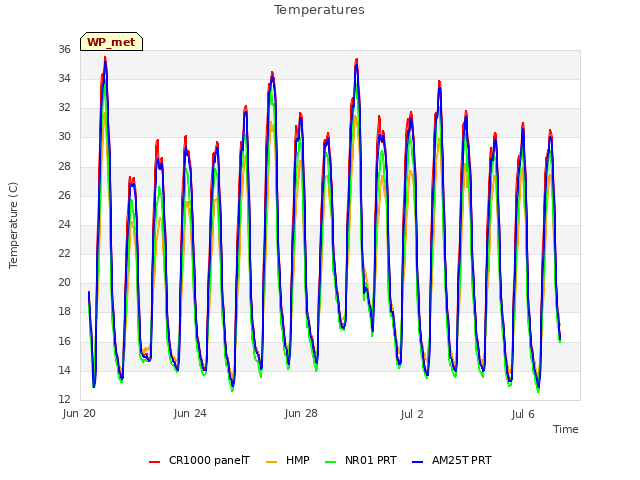Click the 22 y-axis tick label
The width and height of the screenshot is (640, 480).
[64, 253]
